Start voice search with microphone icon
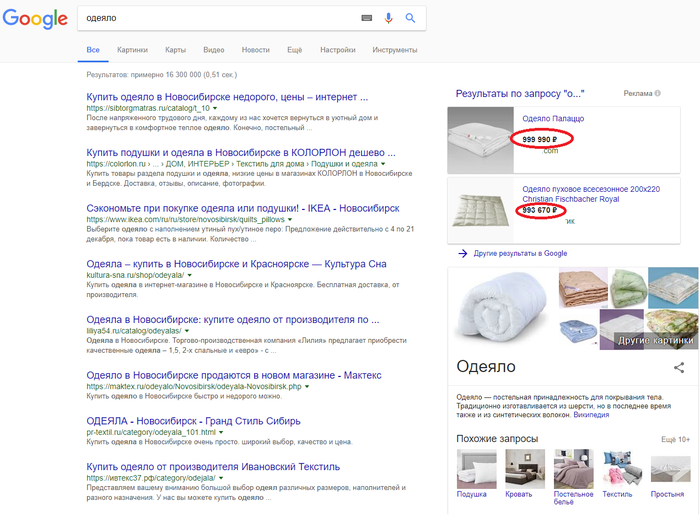 [388, 18]
